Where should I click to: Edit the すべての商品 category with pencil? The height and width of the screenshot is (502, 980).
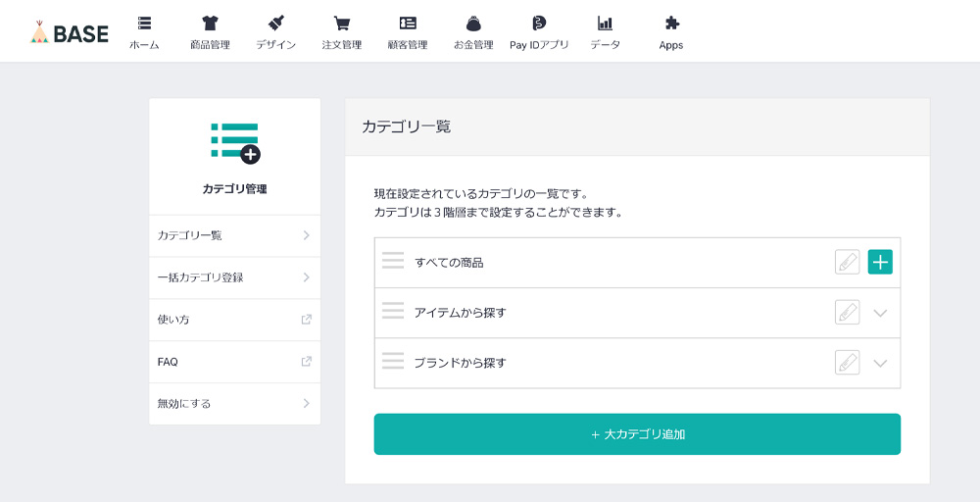pos(847,262)
